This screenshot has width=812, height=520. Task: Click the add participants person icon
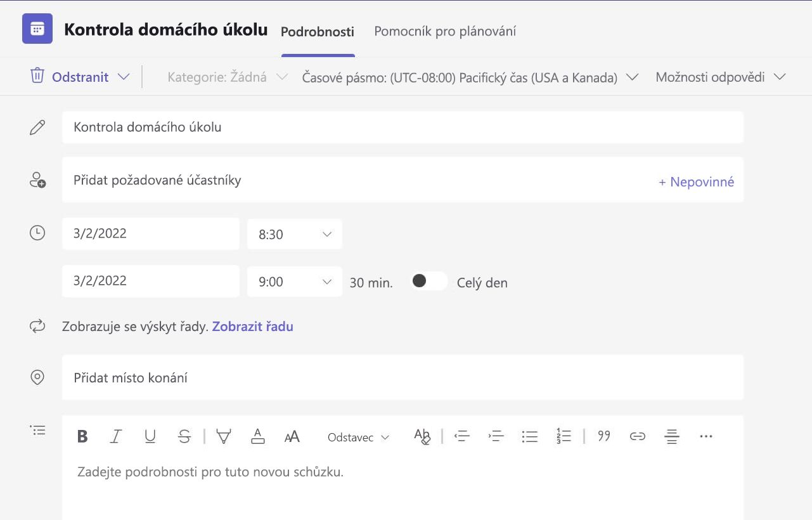pyautogui.click(x=37, y=180)
